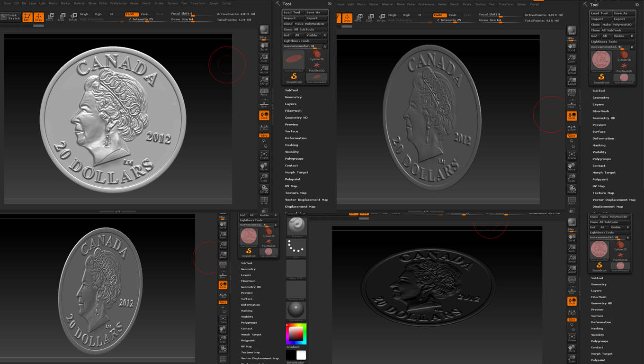The width and height of the screenshot is (644, 364).
Task: Select Draw mode in the top-left view
Action: tap(39, 18)
